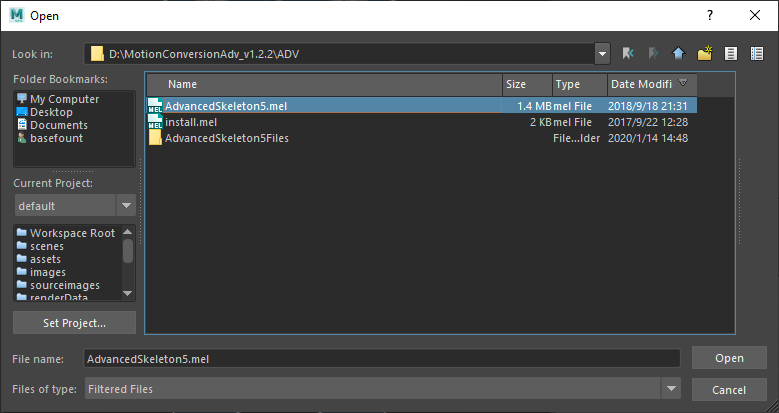Click the help question mark button
Viewport: 779px width, 413px height.
click(710, 15)
